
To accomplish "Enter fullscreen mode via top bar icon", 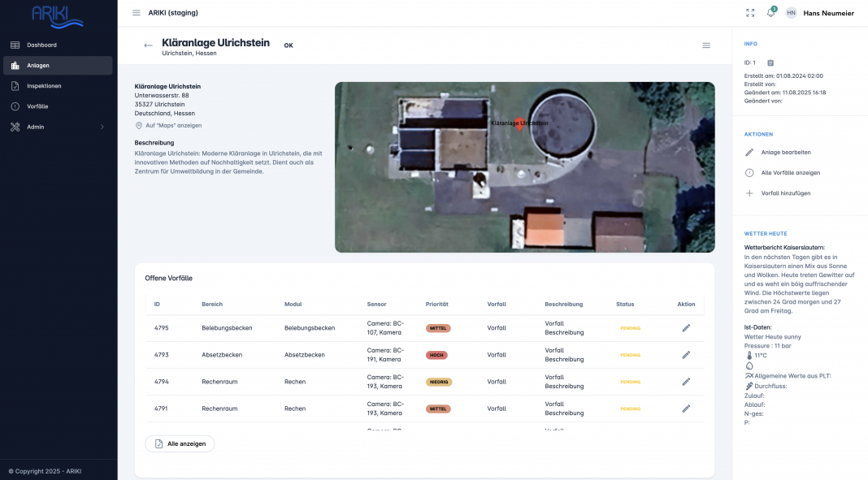I will (x=750, y=13).
